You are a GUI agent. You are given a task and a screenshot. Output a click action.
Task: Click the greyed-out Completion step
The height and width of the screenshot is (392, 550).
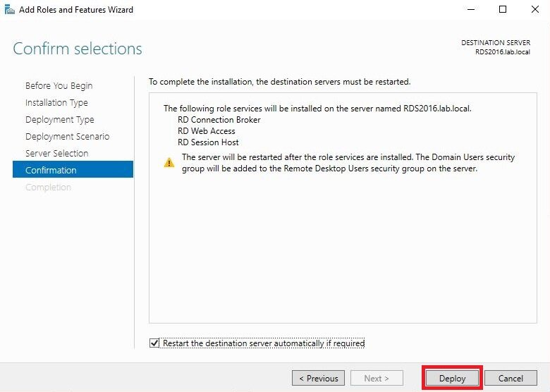(x=48, y=187)
